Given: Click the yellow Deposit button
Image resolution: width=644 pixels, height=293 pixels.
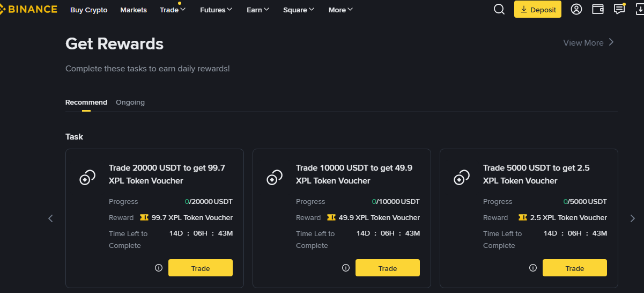Looking at the screenshot, I should [x=538, y=10].
